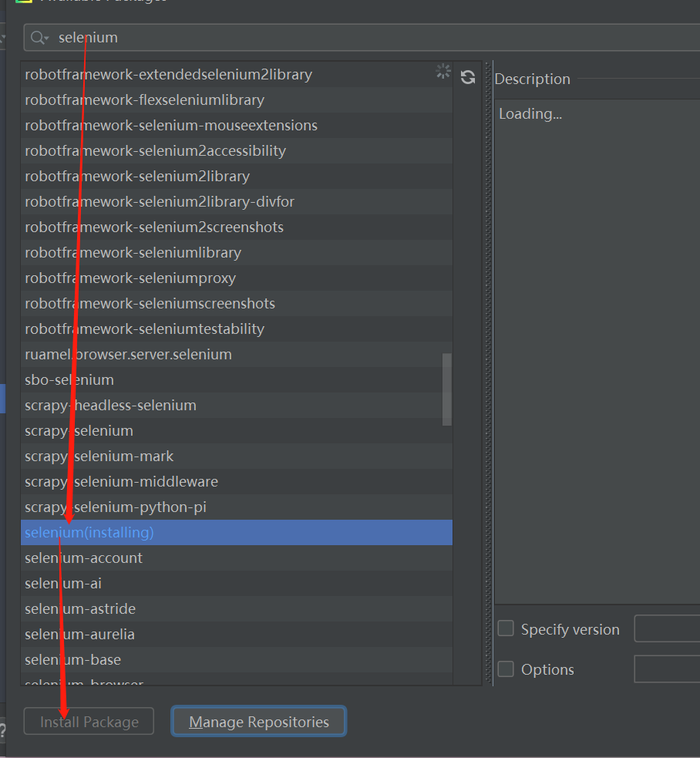Click the Manage Repositories button

click(258, 721)
